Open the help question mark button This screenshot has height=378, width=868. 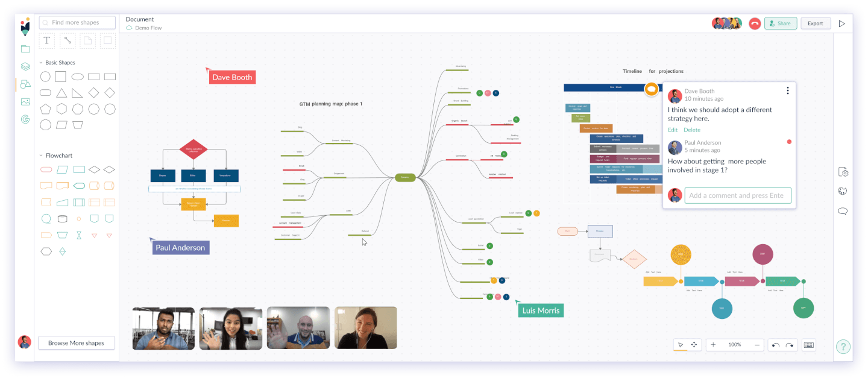point(843,347)
